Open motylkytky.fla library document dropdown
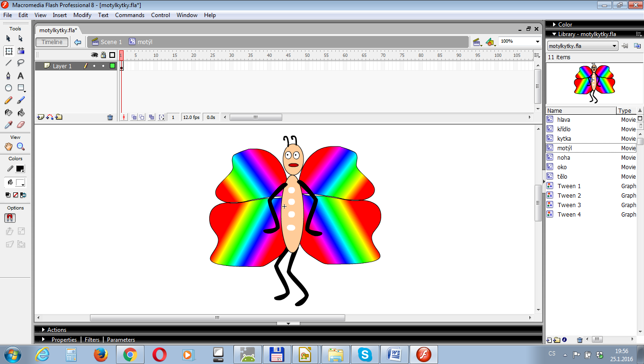 (583, 46)
